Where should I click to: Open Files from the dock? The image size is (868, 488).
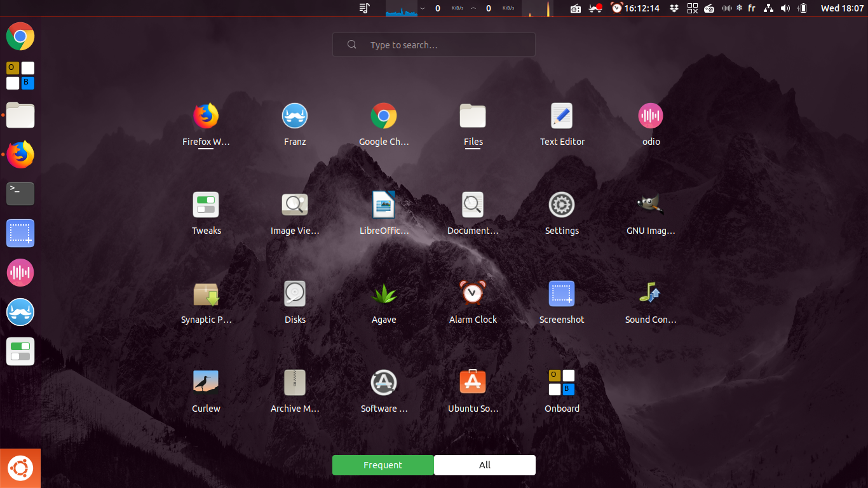[x=20, y=115]
